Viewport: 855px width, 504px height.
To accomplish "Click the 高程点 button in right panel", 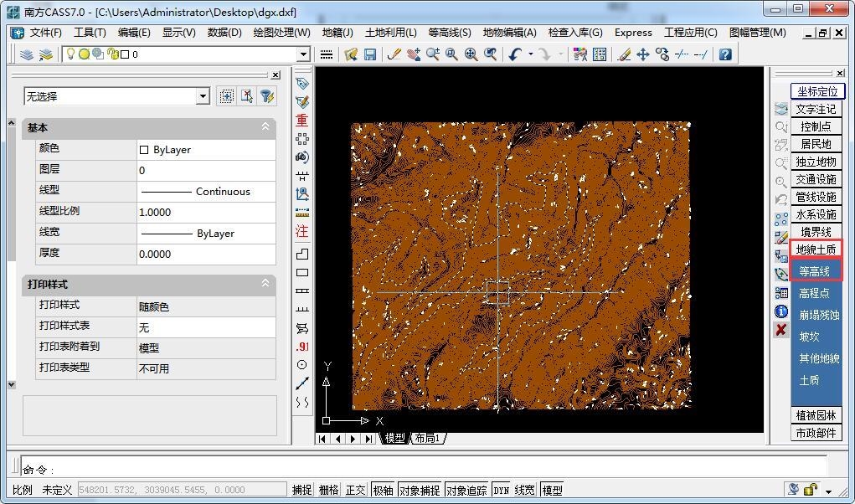I will pos(814,293).
